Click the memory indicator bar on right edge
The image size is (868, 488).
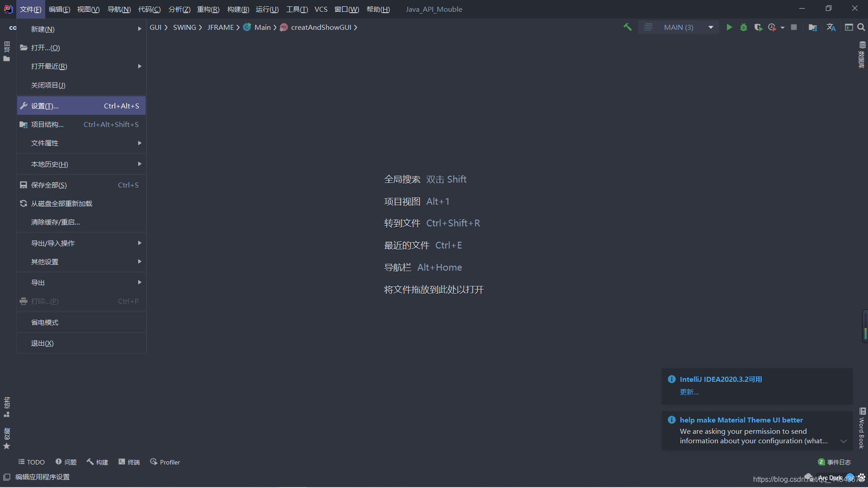[x=865, y=327]
